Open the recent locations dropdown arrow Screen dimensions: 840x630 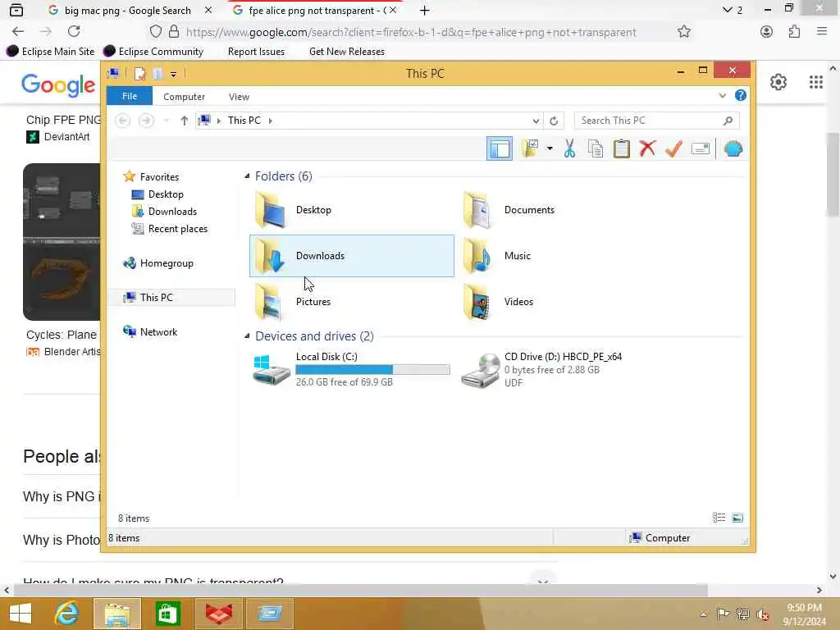[x=166, y=121]
